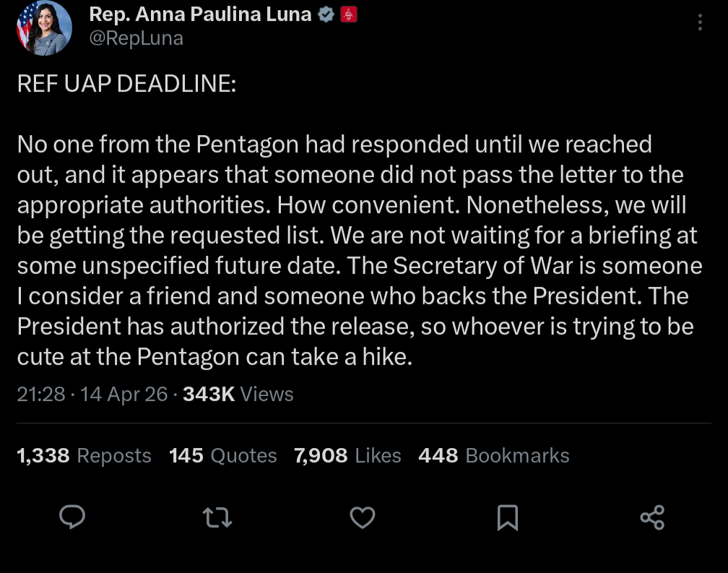The height and width of the screenshot is (573, 728).
Task: Click the red affiliation badge icon
Action: [x=350, y=14]
